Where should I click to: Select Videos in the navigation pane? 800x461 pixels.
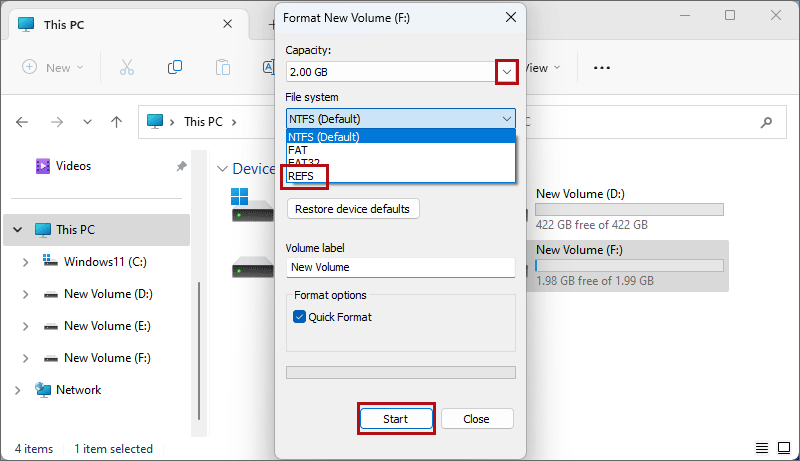pyautogui.click(x=74, y=166)
